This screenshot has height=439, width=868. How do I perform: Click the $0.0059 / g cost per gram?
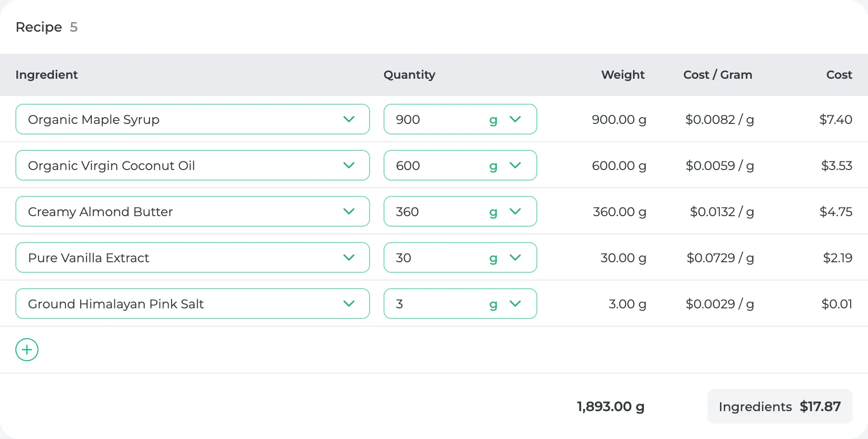click(719, 166)
